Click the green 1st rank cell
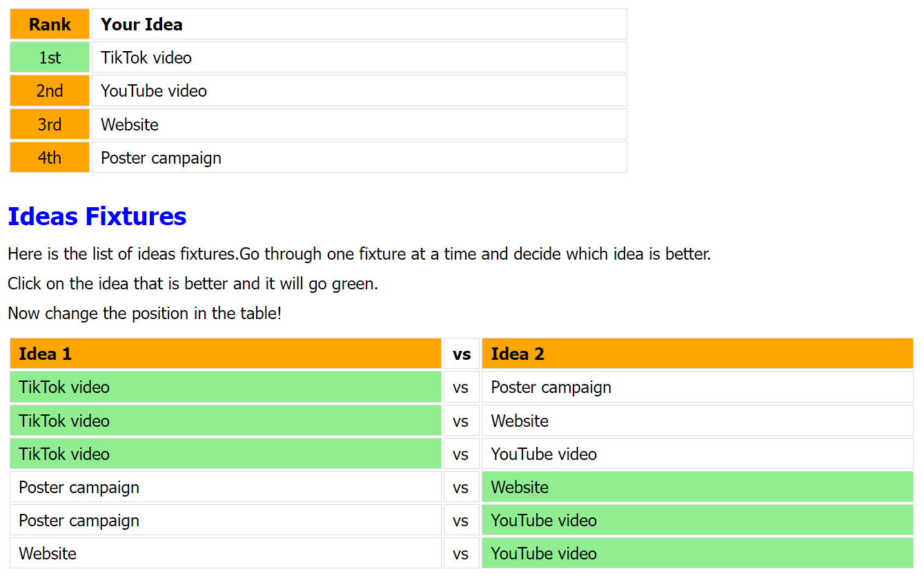924x576 pixels. [x=50, y=57]
